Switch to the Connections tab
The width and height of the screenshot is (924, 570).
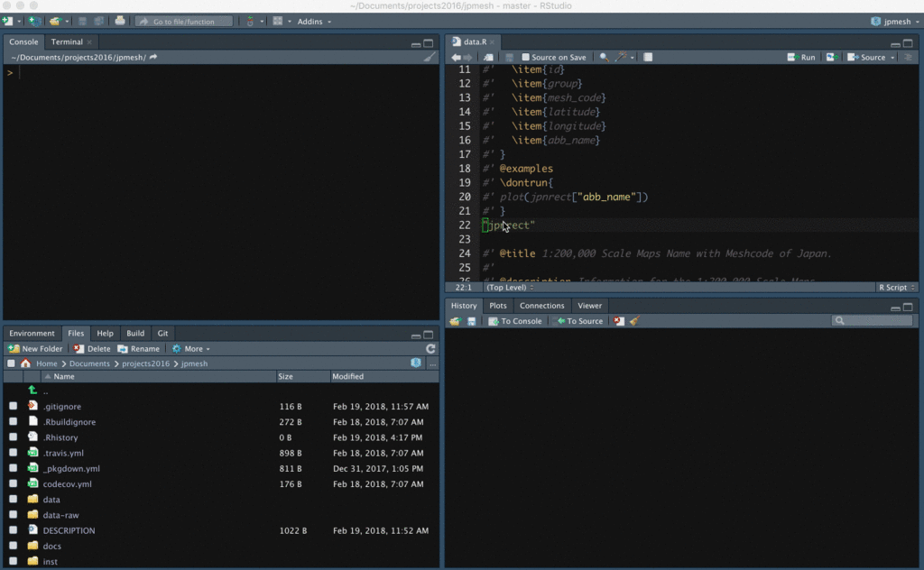click(x=542, y=306)
